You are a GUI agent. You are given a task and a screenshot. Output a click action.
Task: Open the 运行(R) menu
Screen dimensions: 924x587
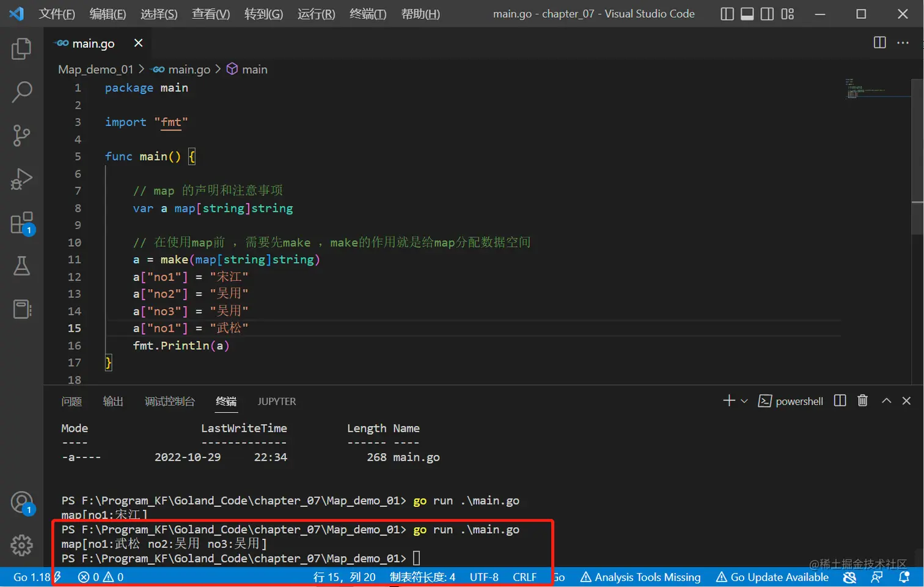click(316, 13)
